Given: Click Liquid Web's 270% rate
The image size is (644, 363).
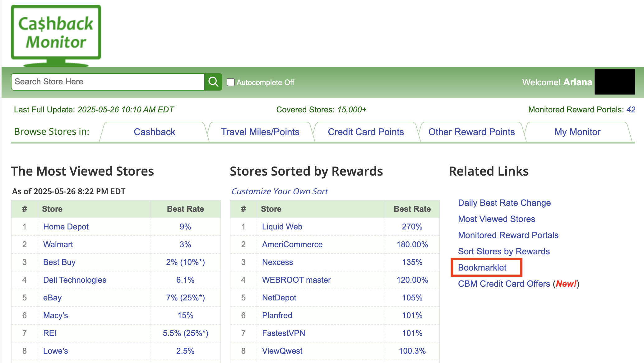Looking at the screenshot, I should click(412, 227).
